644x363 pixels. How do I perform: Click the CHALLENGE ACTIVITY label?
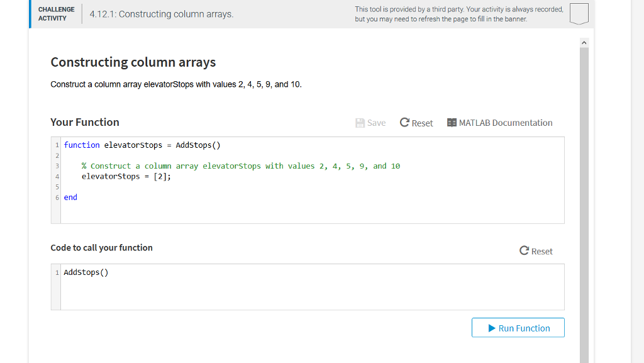click(x=56, y=14)
